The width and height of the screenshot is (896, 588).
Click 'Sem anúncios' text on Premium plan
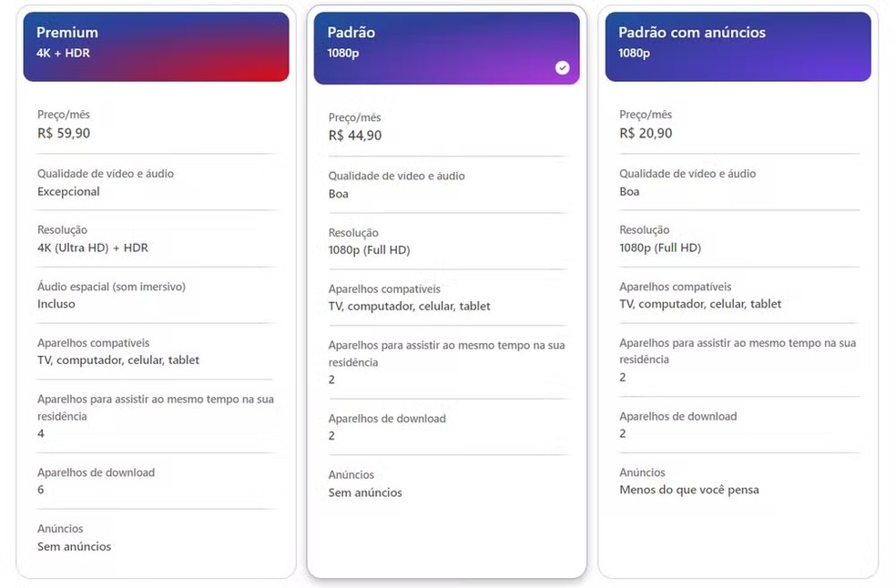click(74, 547)
